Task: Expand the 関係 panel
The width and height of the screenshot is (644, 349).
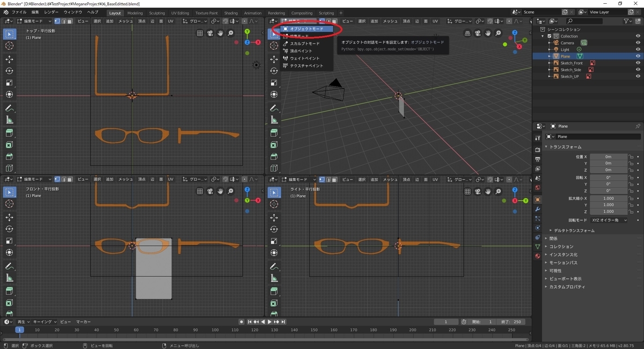Action: click(552, 238)
